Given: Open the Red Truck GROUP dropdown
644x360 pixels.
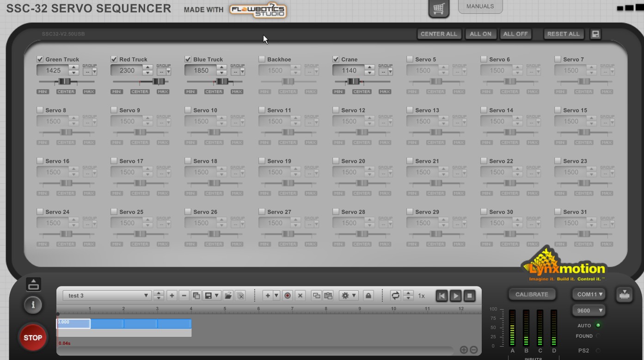Looking at the screenshot, I should pos(164,72).
